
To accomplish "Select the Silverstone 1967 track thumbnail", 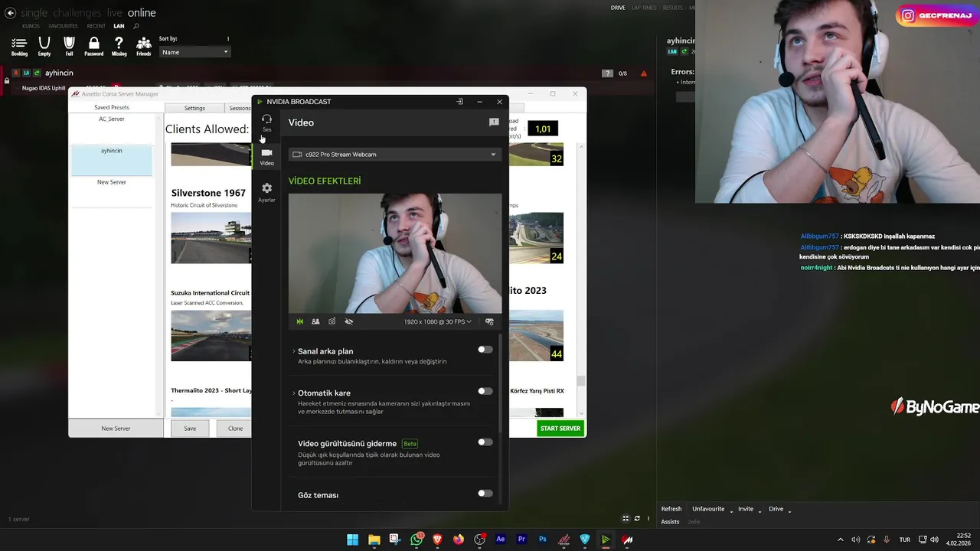I will [x=211, y=238].
